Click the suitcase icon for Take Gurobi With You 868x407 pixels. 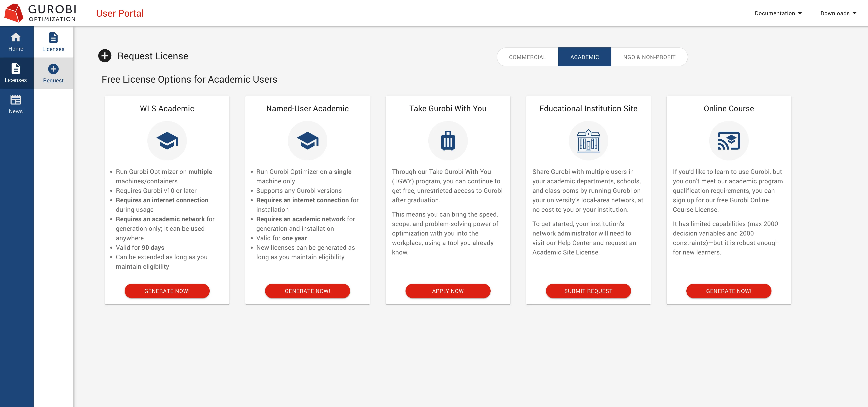coord(447,141)
